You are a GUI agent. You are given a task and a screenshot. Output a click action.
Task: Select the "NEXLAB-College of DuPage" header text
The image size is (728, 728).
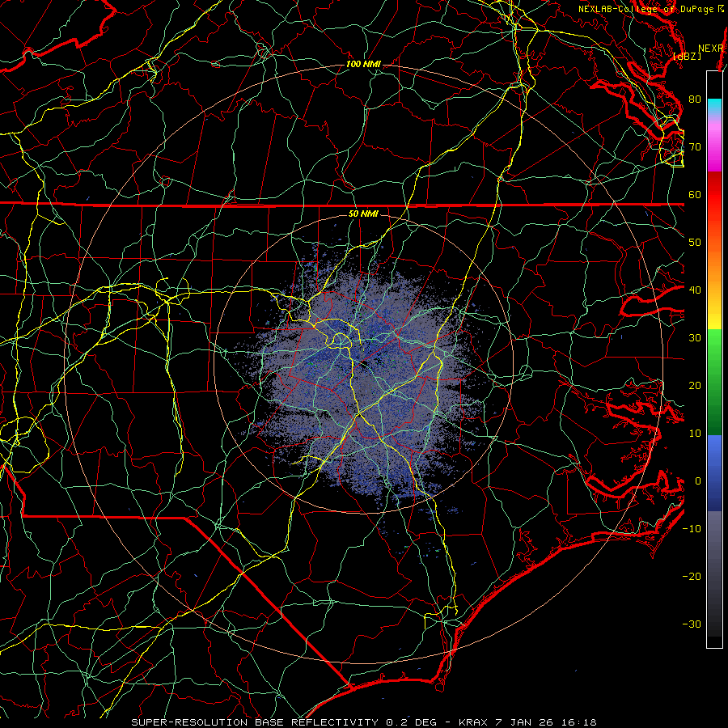(645, 9)
